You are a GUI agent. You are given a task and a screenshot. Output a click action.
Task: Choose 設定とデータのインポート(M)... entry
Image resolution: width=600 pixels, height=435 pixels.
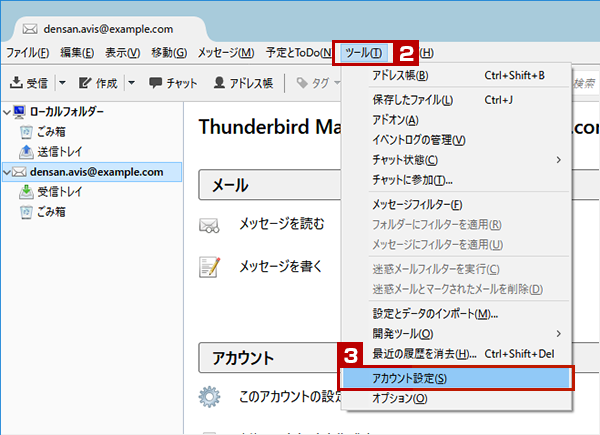click(456, 314)
